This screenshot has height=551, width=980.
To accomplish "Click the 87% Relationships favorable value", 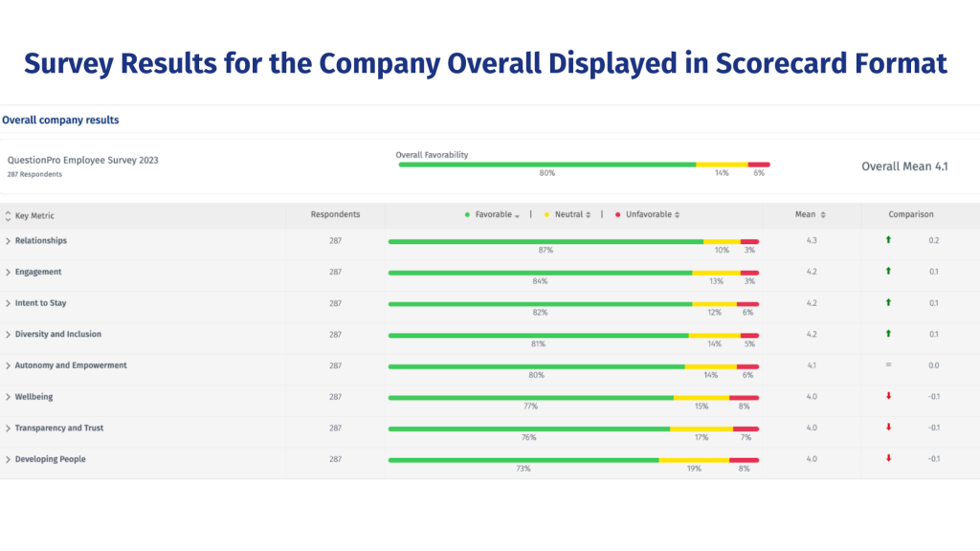I will 546,250.
